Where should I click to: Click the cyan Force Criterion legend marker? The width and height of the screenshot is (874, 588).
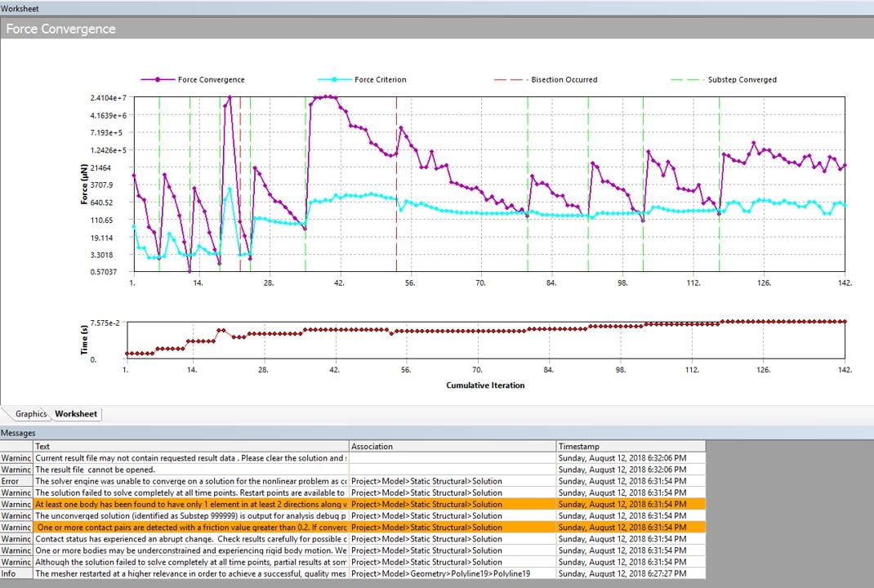click(x=334, y=80)
